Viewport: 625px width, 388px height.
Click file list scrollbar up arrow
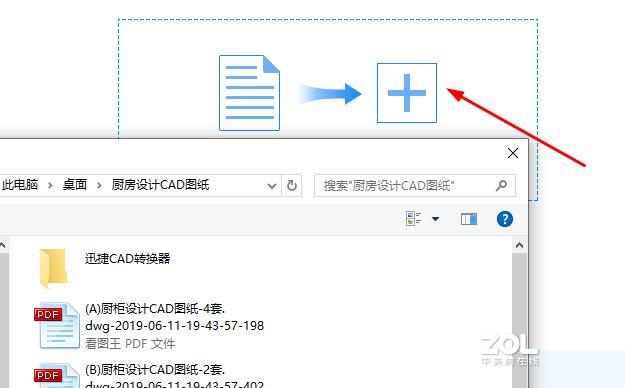click(x=519, y=245)
